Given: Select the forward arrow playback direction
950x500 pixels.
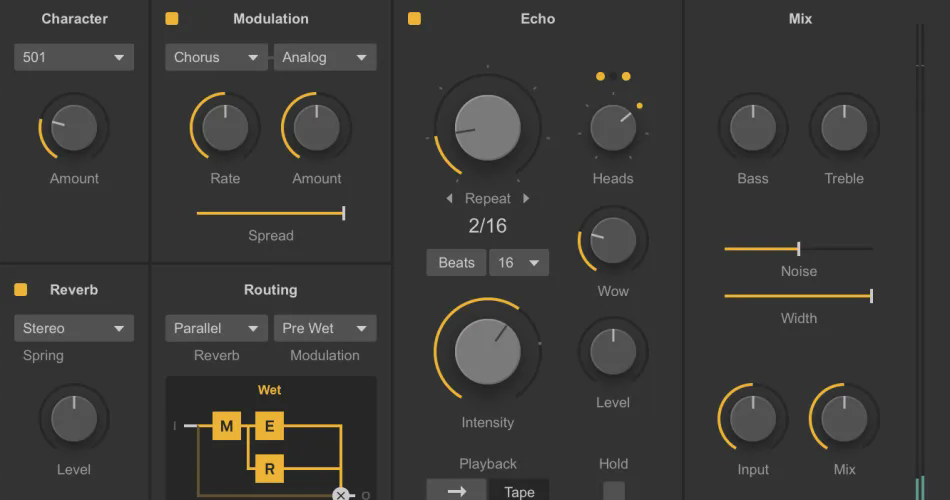Looking at the screenshot, I should click(457, 490).
